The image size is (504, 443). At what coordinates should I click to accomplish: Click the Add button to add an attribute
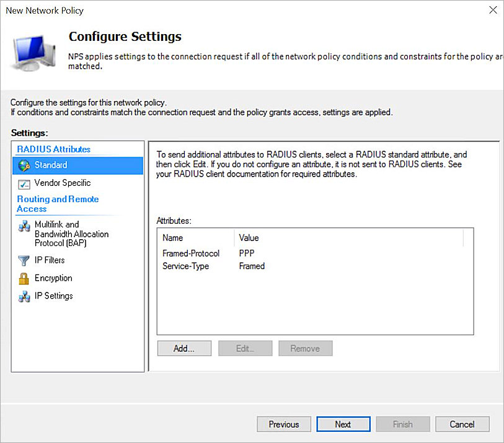pos(184,348)
